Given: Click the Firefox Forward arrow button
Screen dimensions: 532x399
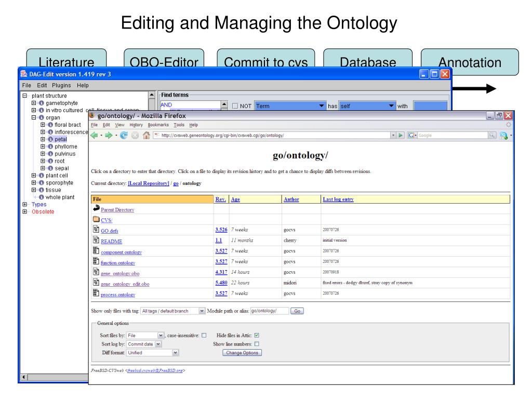Looking at the screenshot, I should click(x=109, y=136).
